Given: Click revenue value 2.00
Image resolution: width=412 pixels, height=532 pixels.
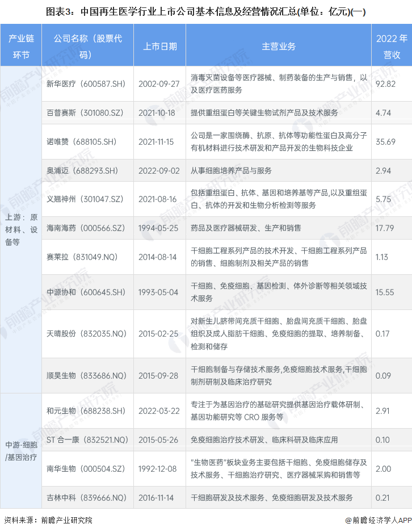Looking at the screenshot, I should click(383, 468).
